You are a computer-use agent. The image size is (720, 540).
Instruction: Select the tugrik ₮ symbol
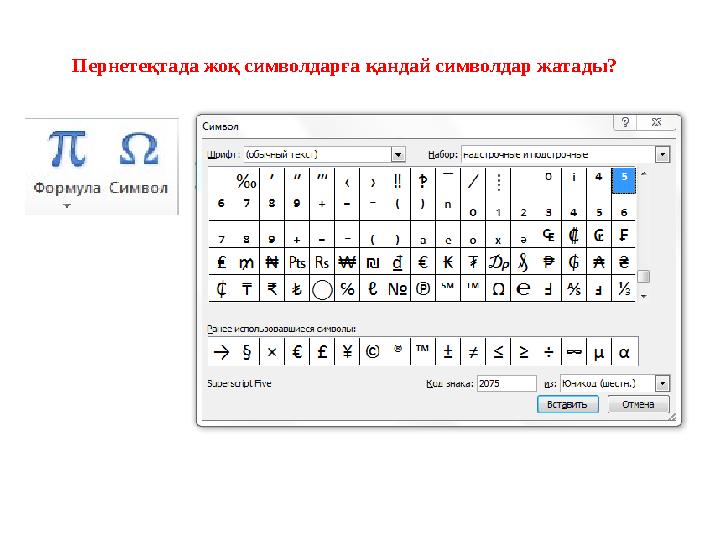click(x=473, y=262)
